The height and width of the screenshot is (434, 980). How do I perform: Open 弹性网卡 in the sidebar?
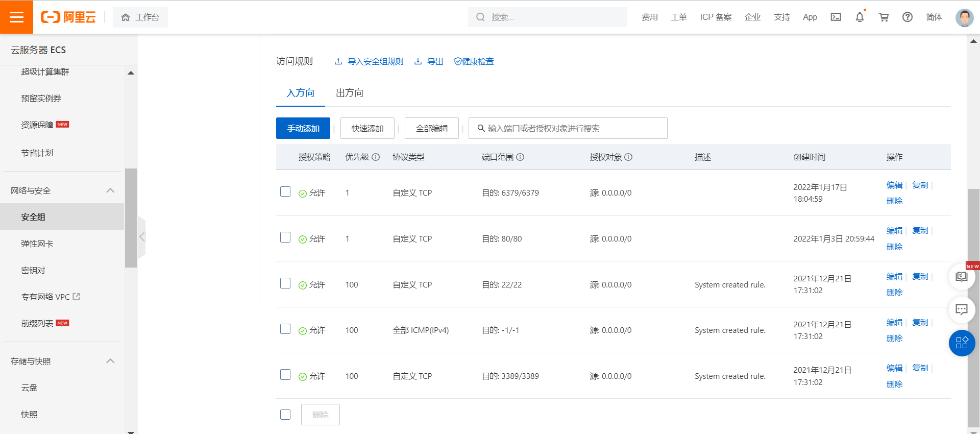37,244
